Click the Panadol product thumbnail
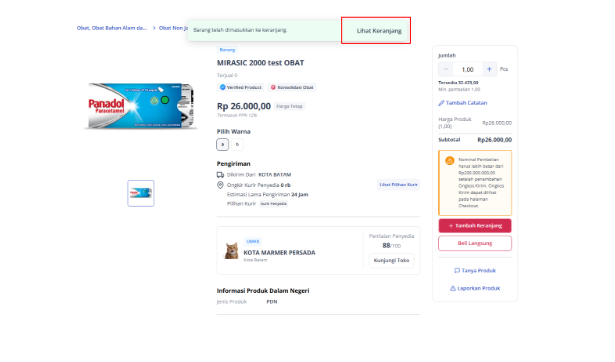 pos(141,193)
